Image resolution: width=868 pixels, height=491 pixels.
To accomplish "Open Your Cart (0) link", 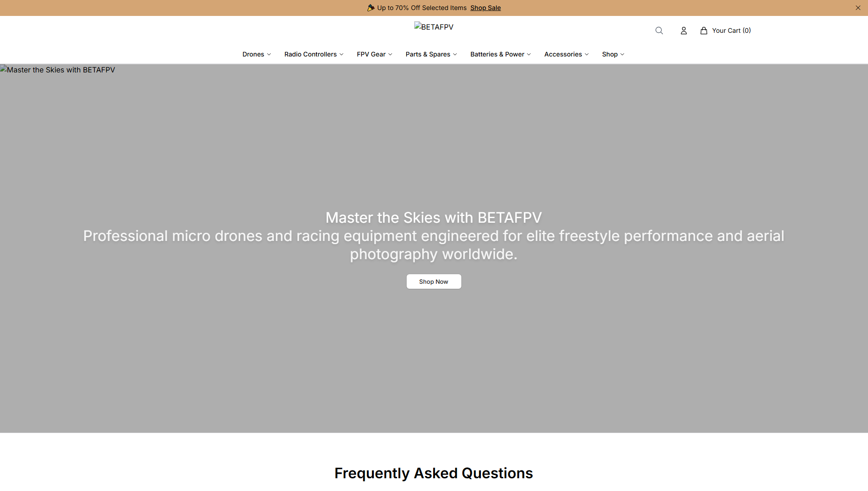I will (726, 31).
